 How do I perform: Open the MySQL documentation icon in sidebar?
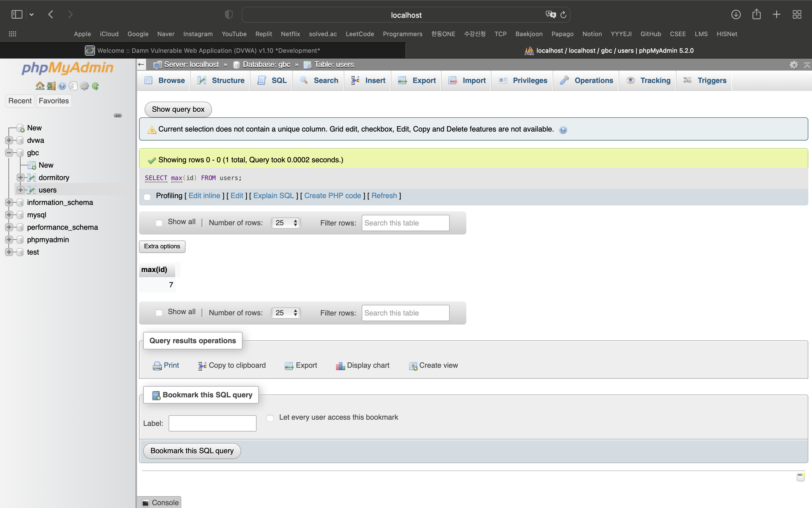pyautogui.click(x=73, y=86)
